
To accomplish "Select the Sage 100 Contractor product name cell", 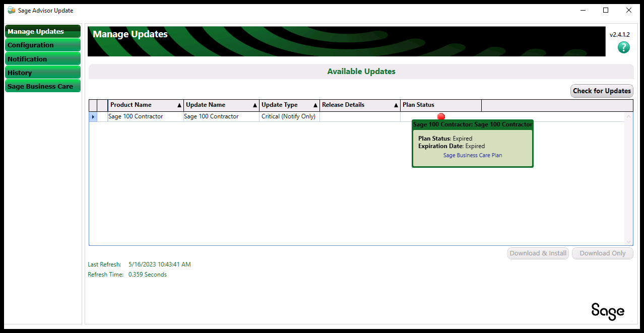I will (x=146, y=116).
